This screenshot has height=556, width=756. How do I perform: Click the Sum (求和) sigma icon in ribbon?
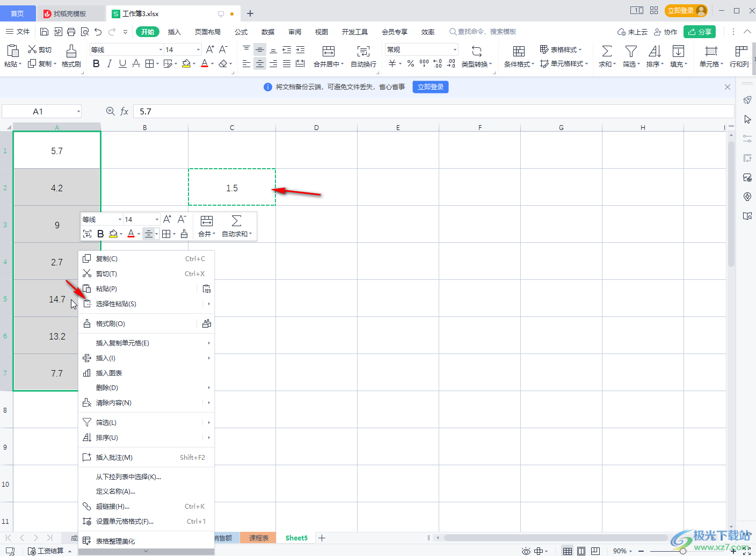[607, 51]
